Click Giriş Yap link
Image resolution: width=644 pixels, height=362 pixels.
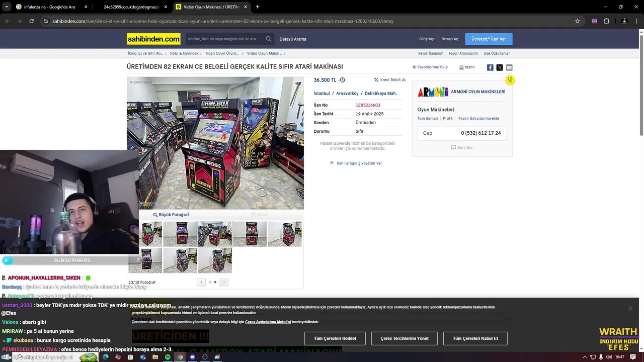(427, 39)
